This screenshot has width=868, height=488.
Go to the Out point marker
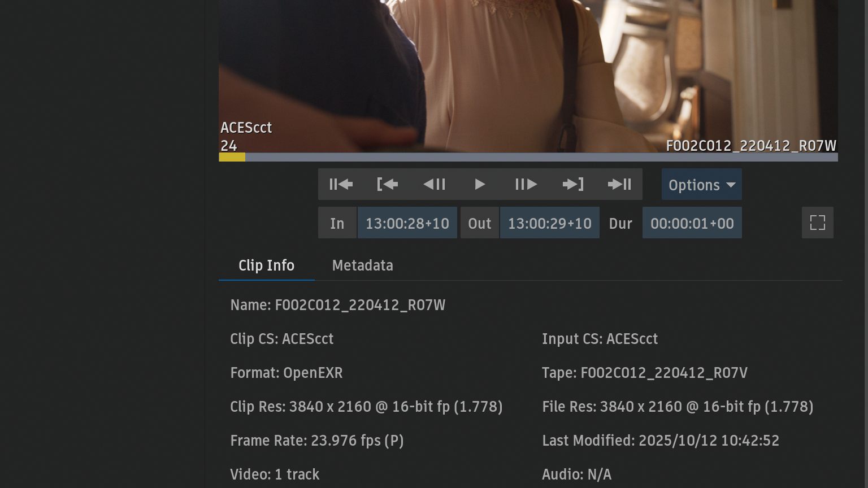(572, 184)
